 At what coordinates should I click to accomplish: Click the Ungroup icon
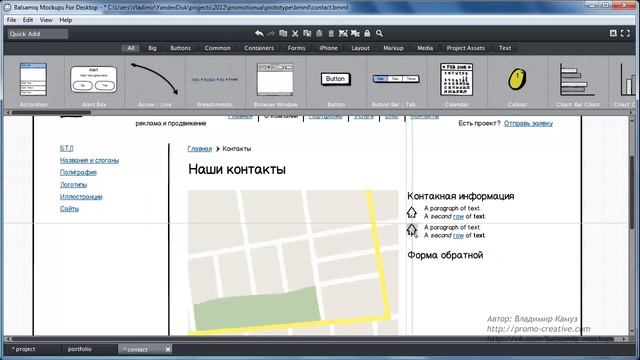[x=355, y=33]
